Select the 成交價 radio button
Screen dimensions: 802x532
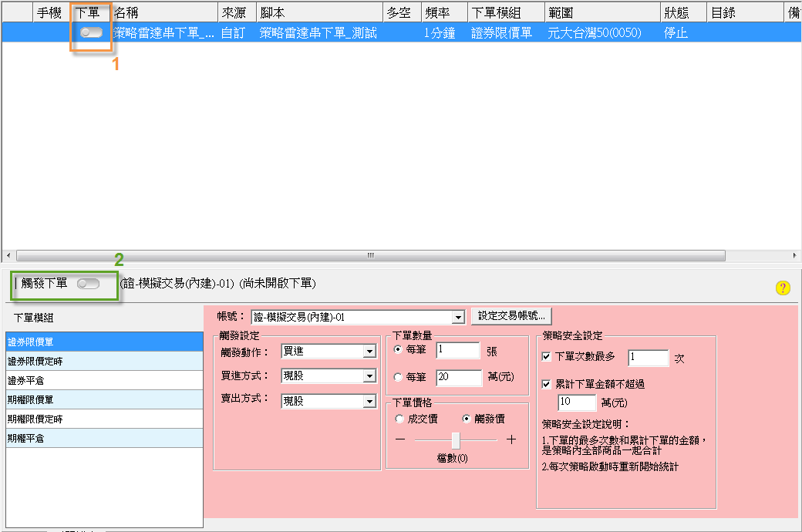tap(399, 419)
